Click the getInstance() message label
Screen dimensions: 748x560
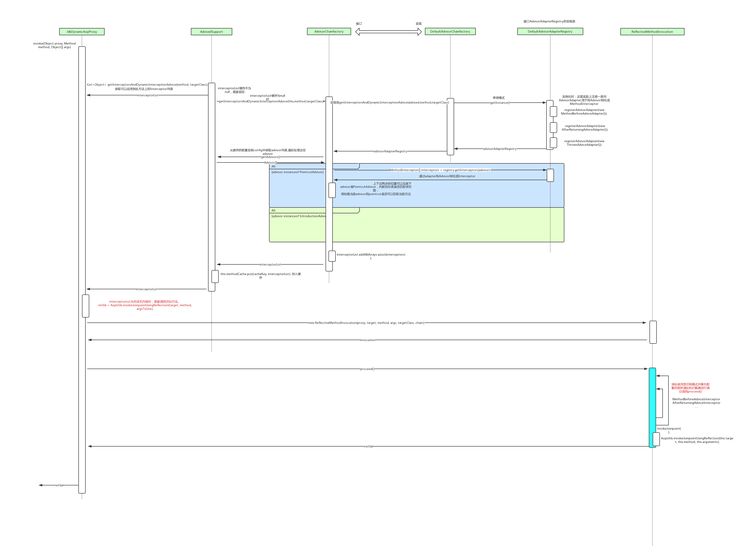(x=500, y=103)
